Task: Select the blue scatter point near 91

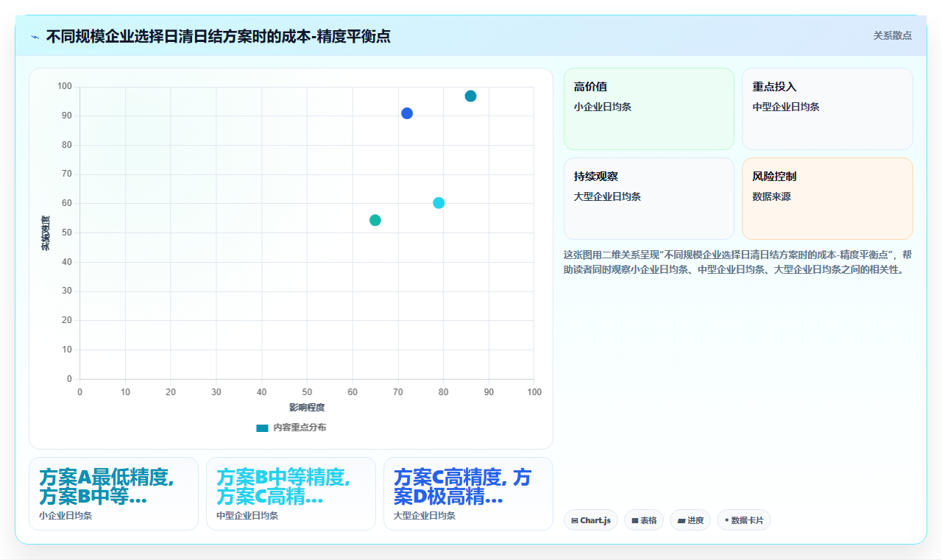Action: (x=407, y=113)
